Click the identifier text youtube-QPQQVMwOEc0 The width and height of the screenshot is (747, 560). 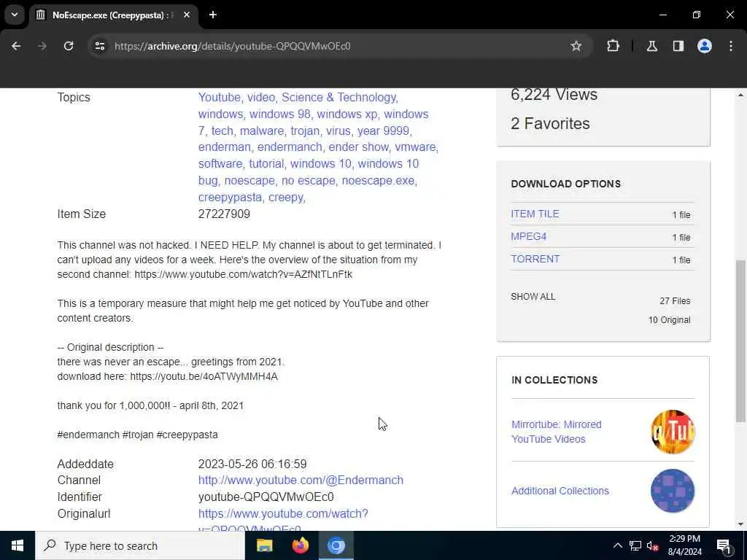click(x=266, y=497)
